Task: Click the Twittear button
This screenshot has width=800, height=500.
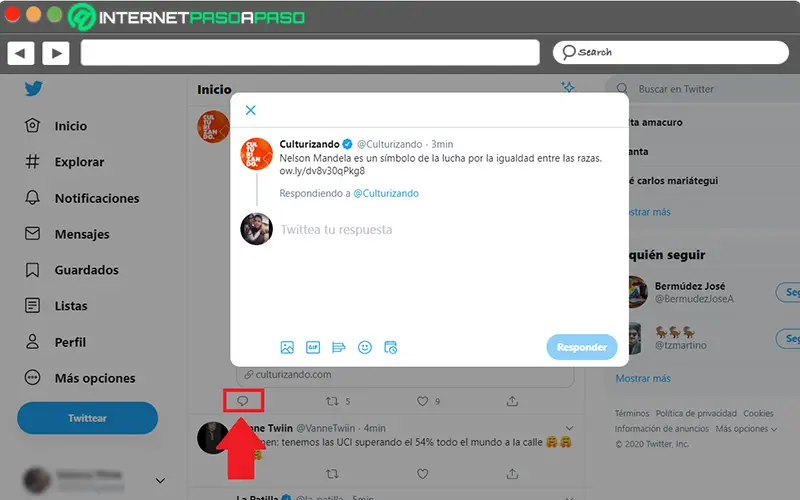Action: click(x=88, y=418)
